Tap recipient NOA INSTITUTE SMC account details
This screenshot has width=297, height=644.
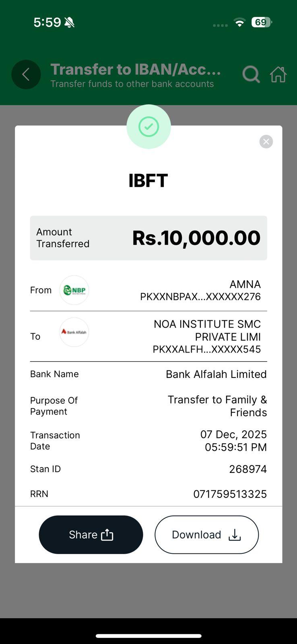(x=207, y=336)
